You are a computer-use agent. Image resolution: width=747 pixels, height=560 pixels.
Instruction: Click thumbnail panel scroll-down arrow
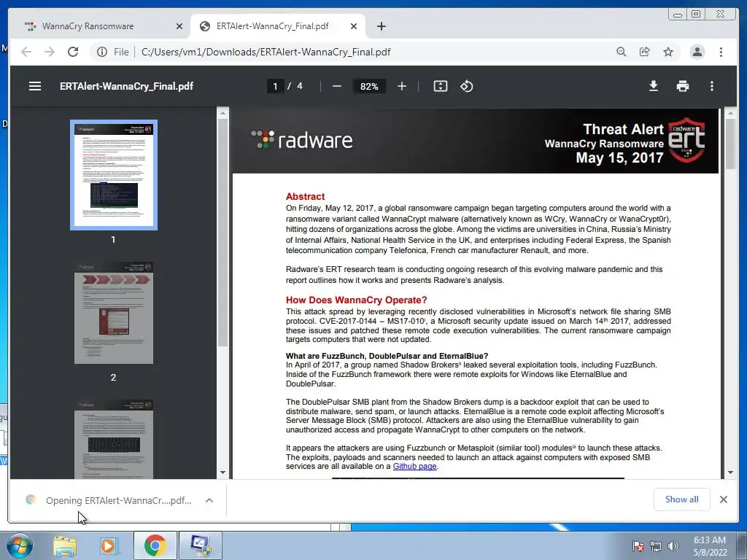tap(222, 472)
